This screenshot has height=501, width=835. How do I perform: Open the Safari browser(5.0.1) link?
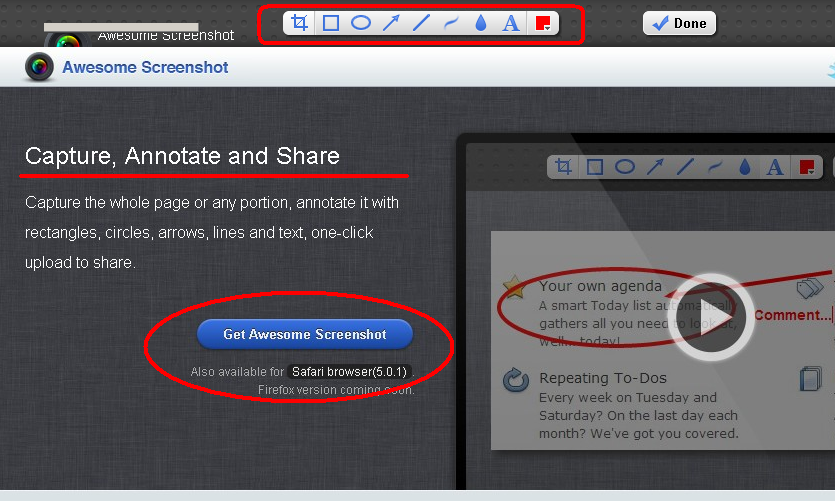(349, 372)
